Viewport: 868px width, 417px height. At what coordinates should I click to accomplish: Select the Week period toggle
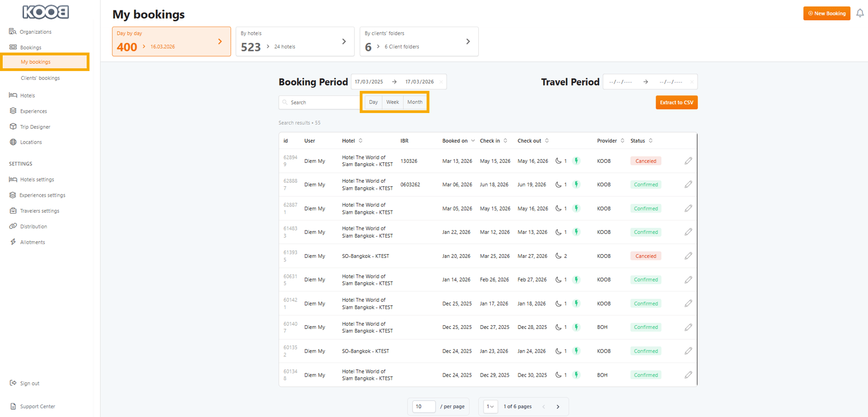click(392, 102)
